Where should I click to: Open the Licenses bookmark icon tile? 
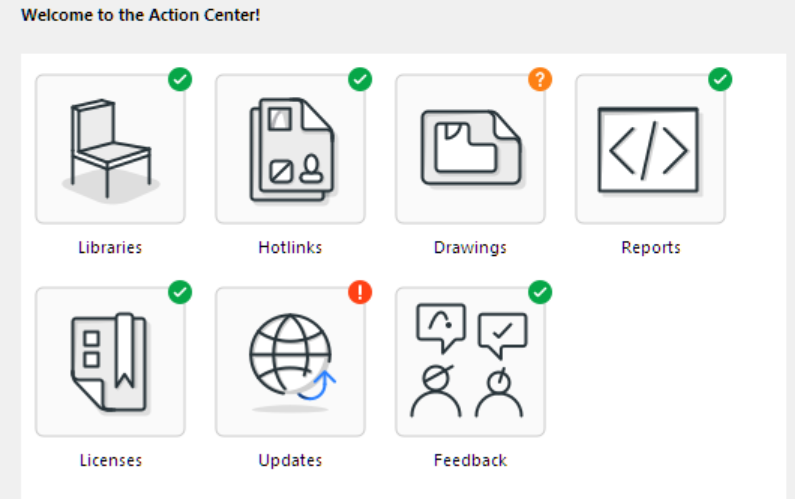tap(110, 362)
